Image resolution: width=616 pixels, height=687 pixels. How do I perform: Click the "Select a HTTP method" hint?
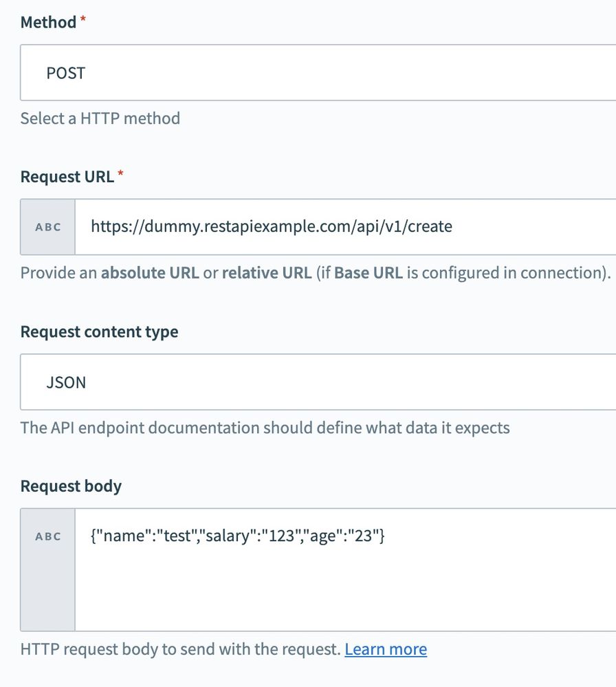(100, 118)
